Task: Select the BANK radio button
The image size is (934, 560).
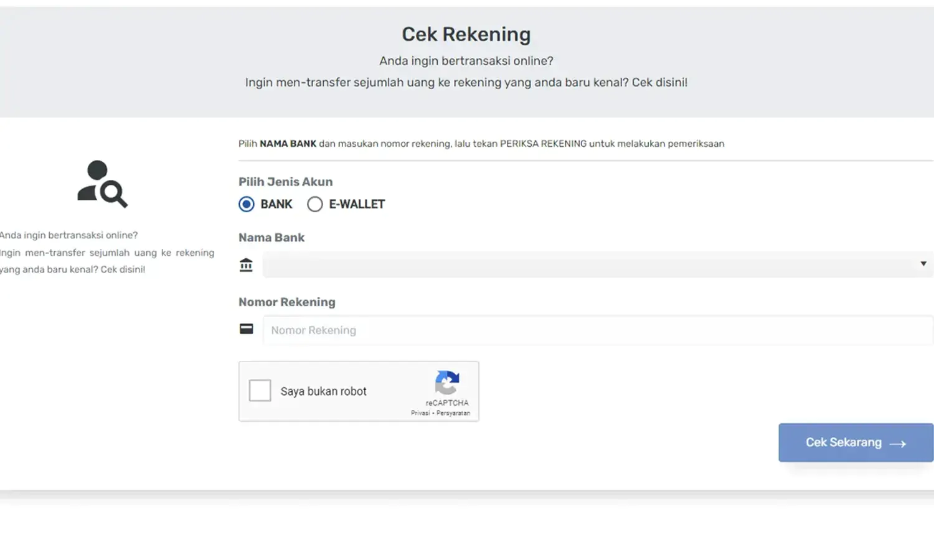Action: coord(247,204)
